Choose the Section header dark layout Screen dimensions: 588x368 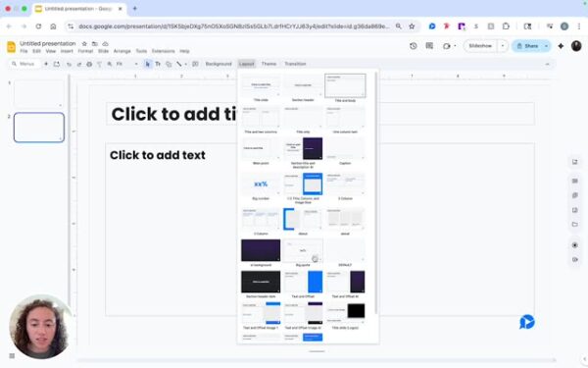coord(261,285)
